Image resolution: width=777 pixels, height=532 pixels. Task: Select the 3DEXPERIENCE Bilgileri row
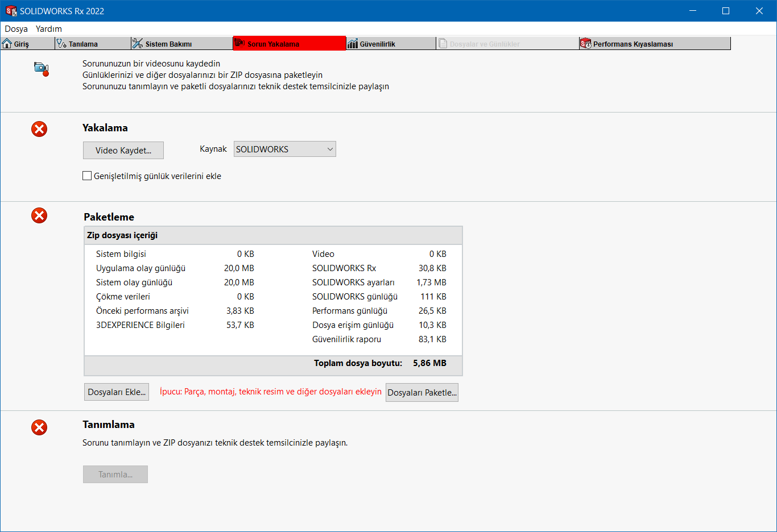coord(175,325)
